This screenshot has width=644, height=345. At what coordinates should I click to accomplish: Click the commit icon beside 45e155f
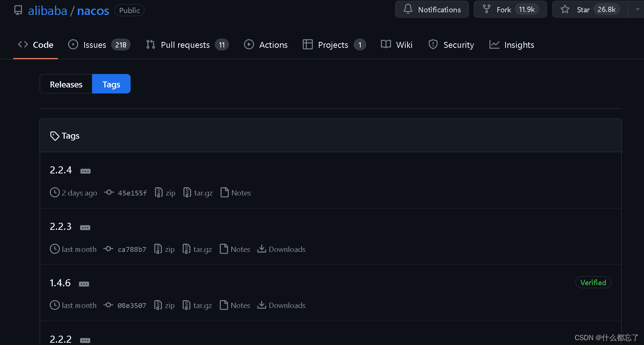(x=109, y=192)
